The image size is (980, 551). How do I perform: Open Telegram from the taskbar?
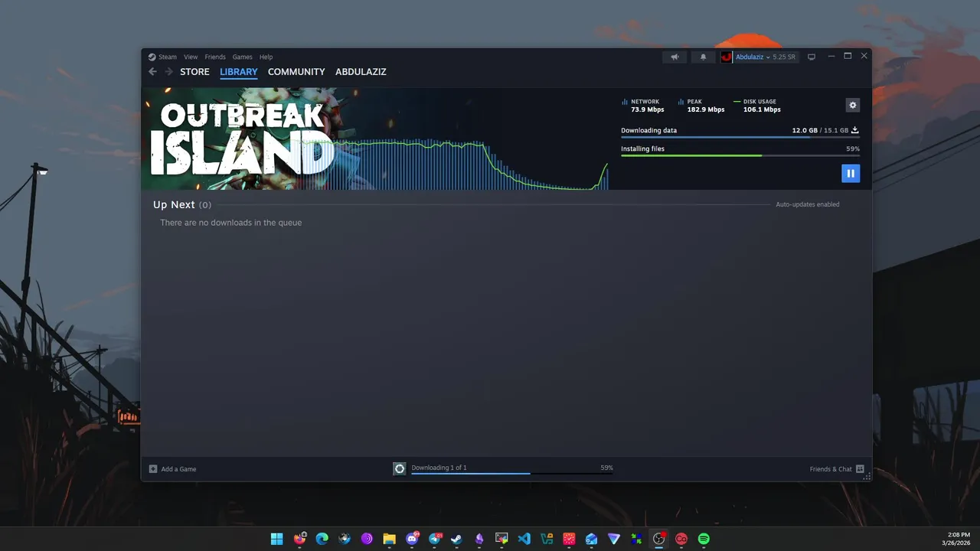coord(434,539)
